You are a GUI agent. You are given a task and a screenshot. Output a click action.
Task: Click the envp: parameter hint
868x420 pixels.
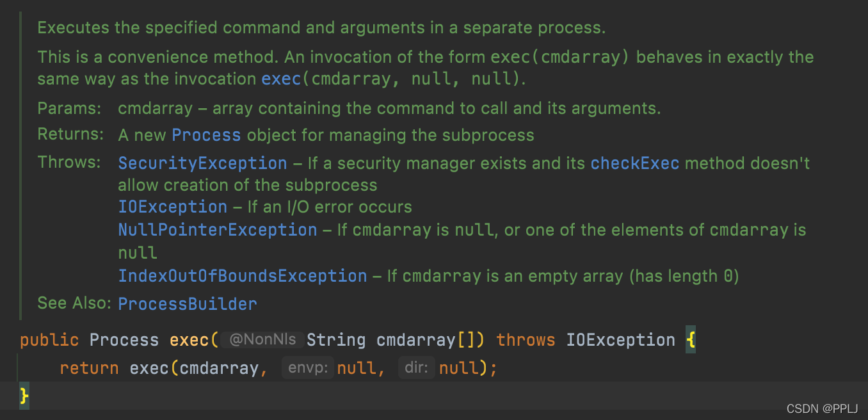click(308, 368)
